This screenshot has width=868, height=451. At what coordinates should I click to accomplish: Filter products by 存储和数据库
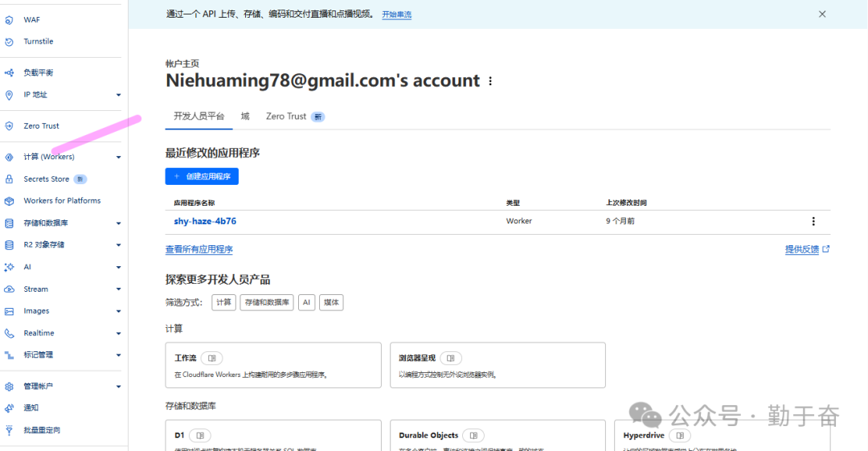[x=267, y=302]
